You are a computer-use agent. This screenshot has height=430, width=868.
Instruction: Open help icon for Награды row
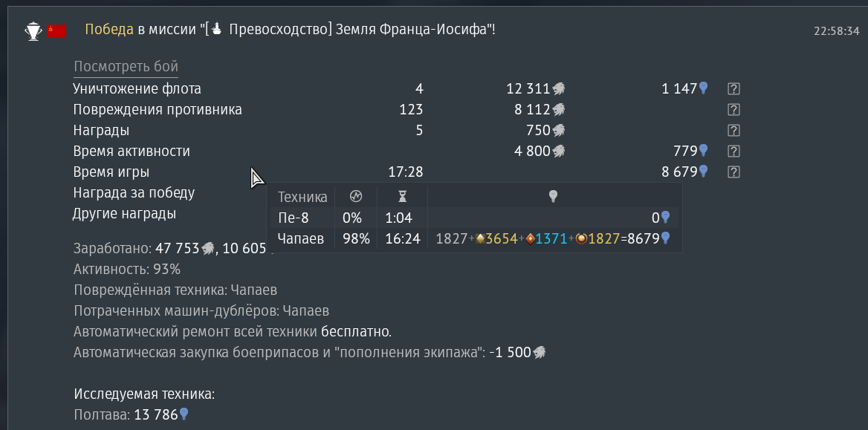tap(733, 131)
